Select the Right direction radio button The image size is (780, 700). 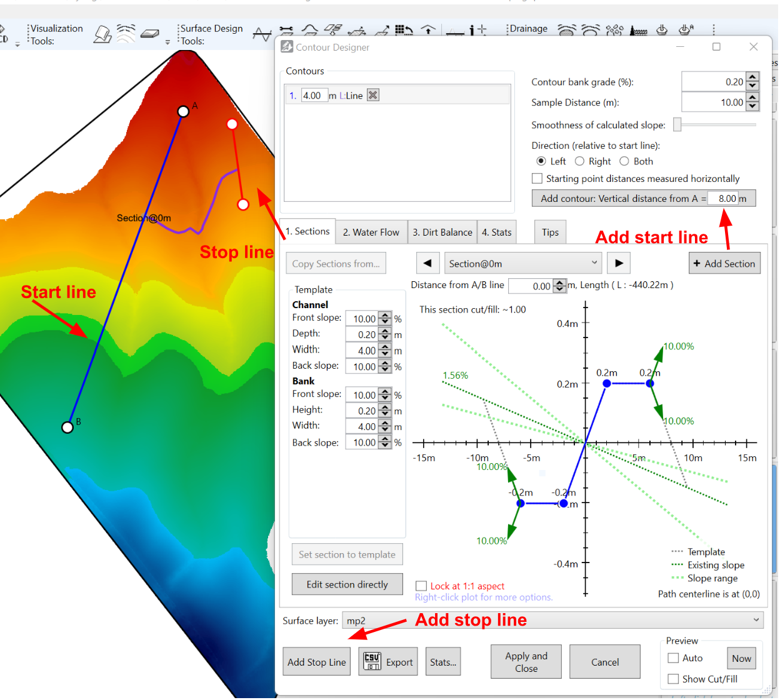tap(579, 161)
